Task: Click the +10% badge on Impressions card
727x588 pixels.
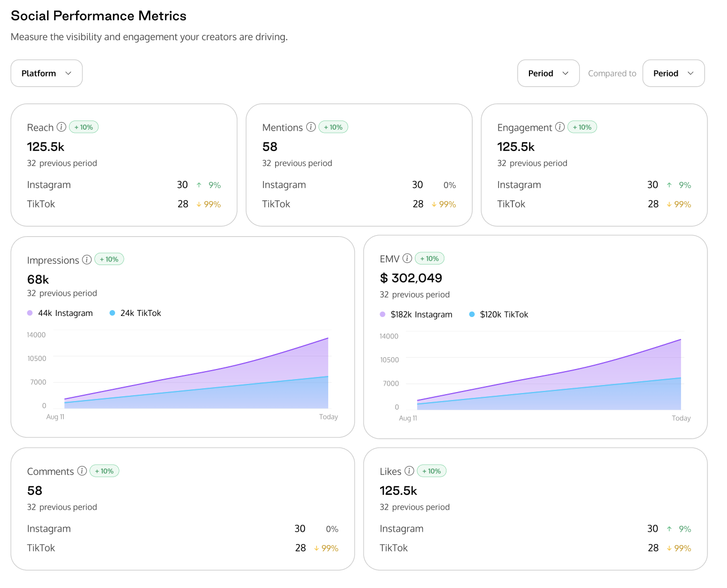Action: 109,259
